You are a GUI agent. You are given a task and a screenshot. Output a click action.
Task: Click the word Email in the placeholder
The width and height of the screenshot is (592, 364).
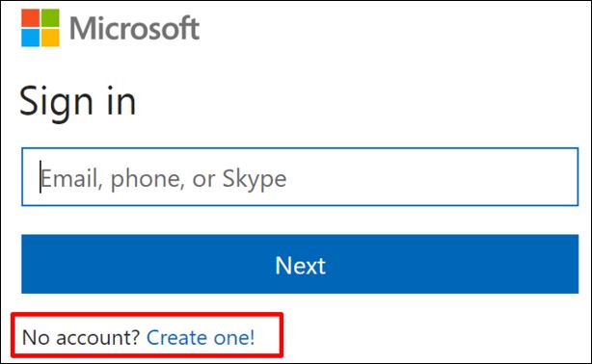(x=71, y=178)
